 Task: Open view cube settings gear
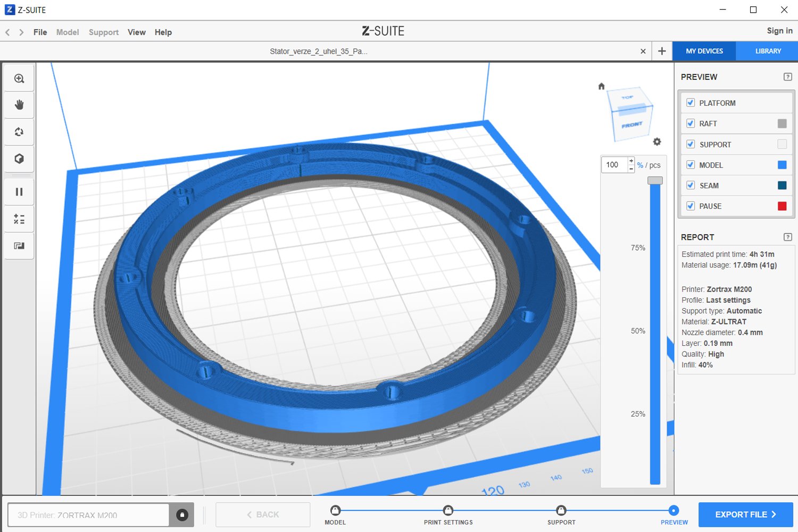[657, 142]
